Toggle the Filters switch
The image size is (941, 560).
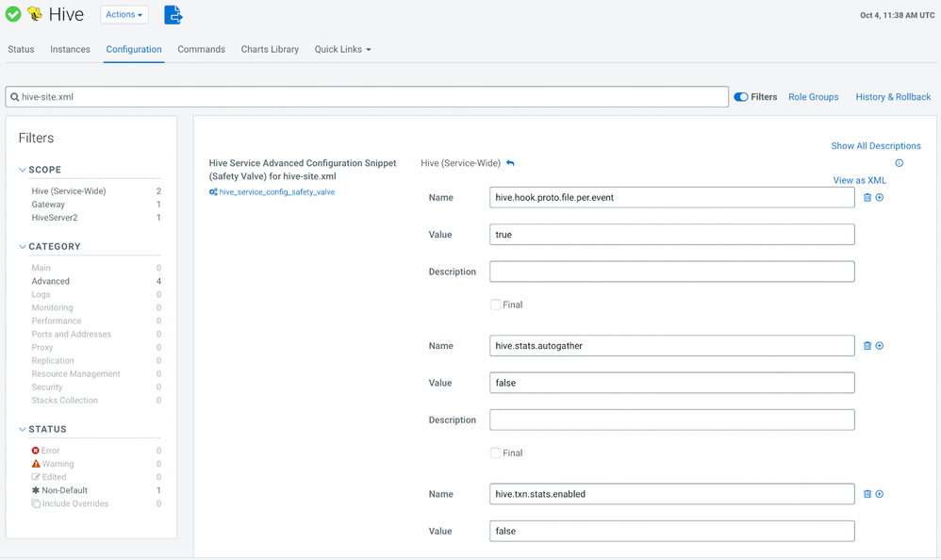coord(741,97)
